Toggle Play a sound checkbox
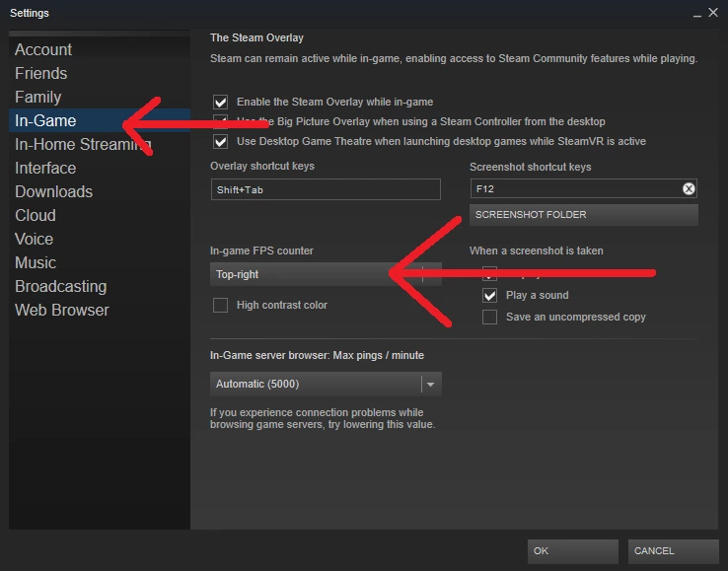728x571 pixels. [x=490, y=295]
